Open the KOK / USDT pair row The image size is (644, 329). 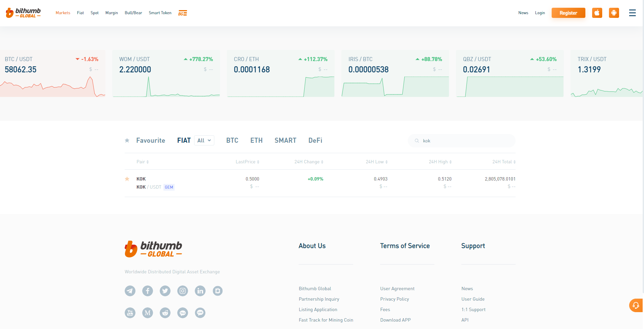point(320,183)
